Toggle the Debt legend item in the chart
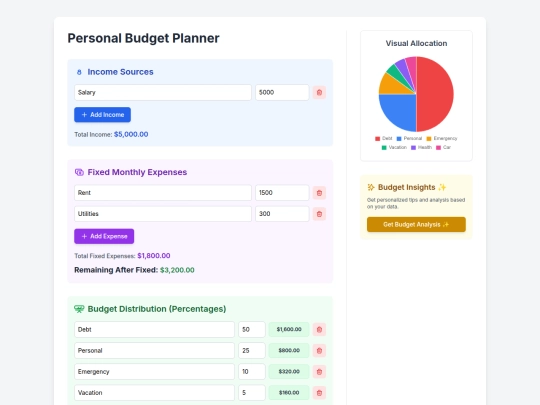 point(383,138)
